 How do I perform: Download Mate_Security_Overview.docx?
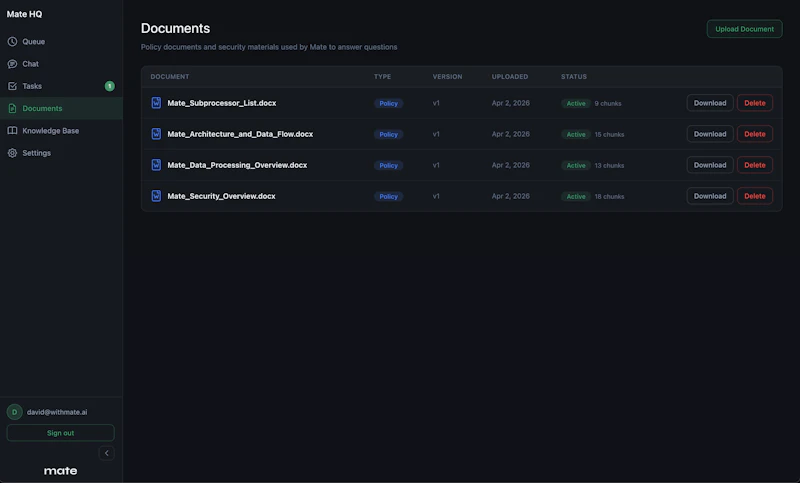[x=710, y=196]
